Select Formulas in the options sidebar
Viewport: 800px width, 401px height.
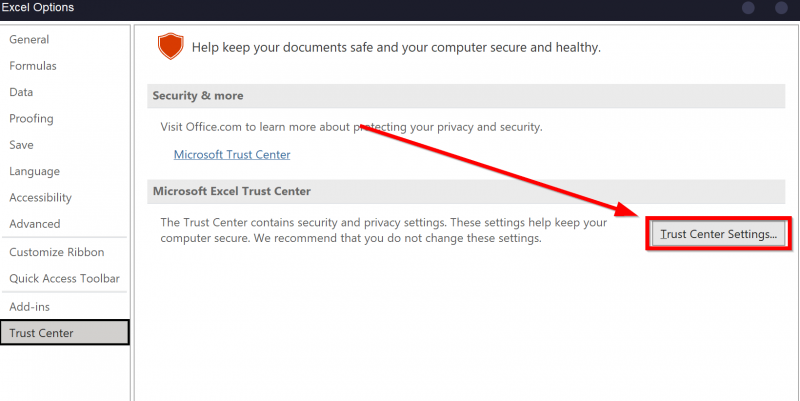(33, 66)
